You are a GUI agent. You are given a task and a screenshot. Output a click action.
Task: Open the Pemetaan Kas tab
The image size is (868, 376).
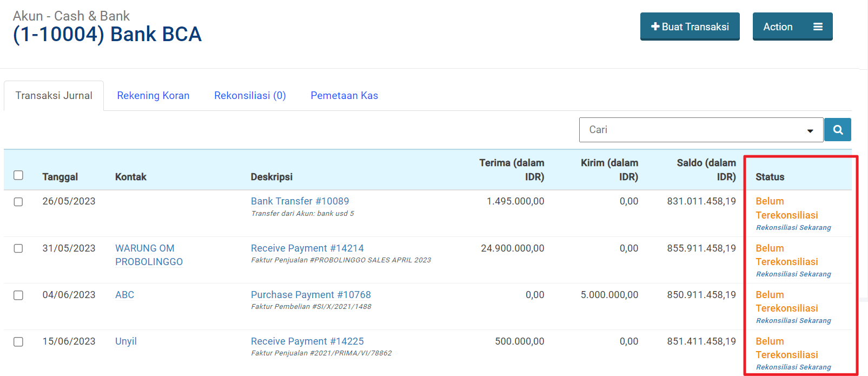point(344,96)
